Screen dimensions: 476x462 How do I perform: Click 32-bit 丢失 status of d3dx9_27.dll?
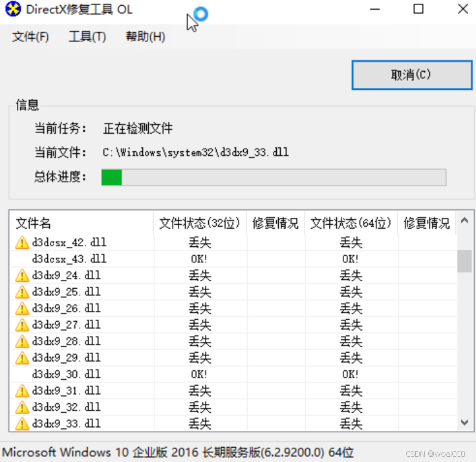(x=200, y=325)
